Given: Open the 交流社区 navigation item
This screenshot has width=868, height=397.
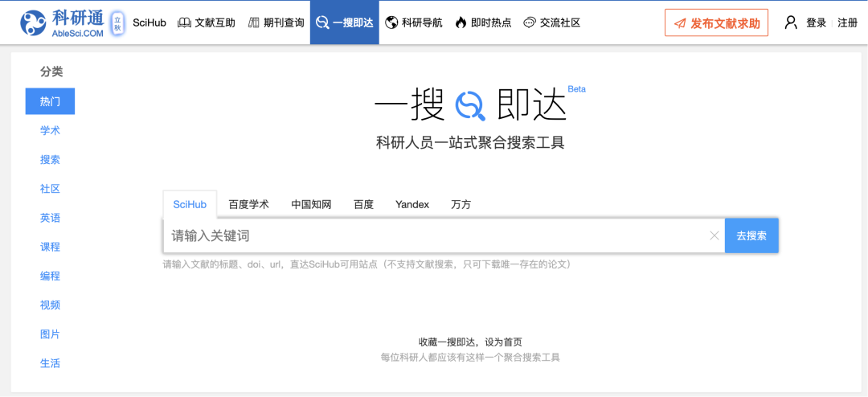Looking at the screenshot, I should 552,23.
